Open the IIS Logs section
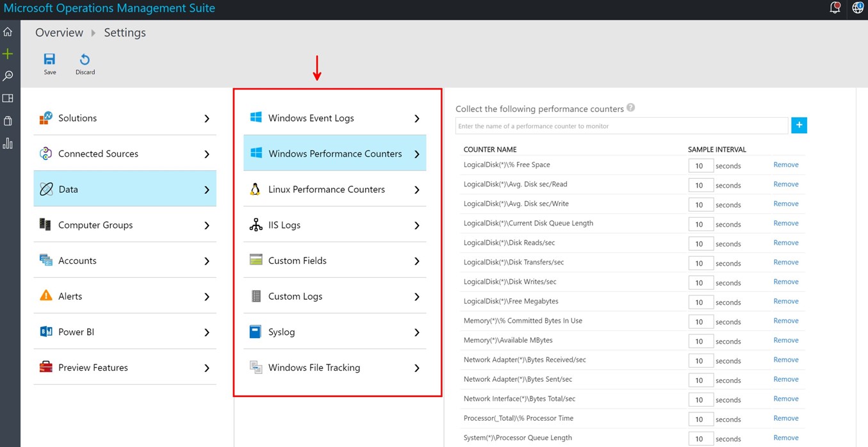 (334, 225)
